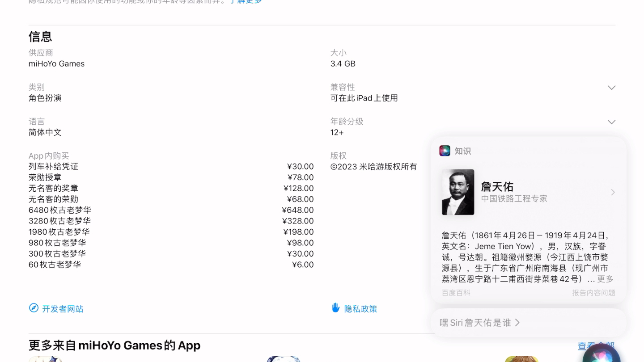Tap 查看全部 to see all apps
Screen dimensions: 644x362
click(596, 346)
